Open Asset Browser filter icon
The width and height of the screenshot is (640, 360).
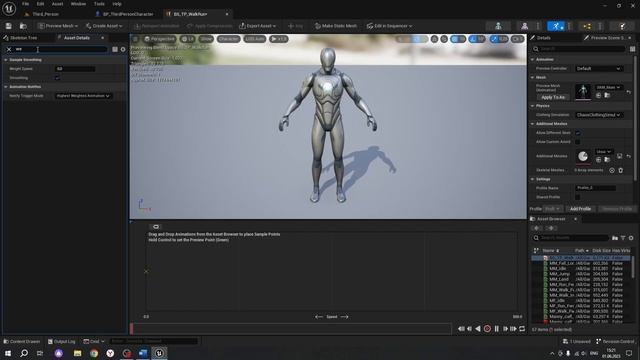[x=623, y=238]
